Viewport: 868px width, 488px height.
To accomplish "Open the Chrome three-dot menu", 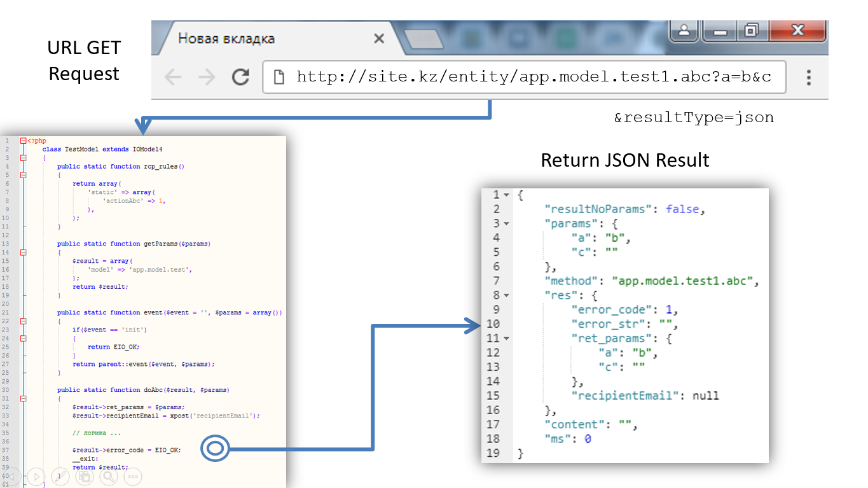I will 808,78.
